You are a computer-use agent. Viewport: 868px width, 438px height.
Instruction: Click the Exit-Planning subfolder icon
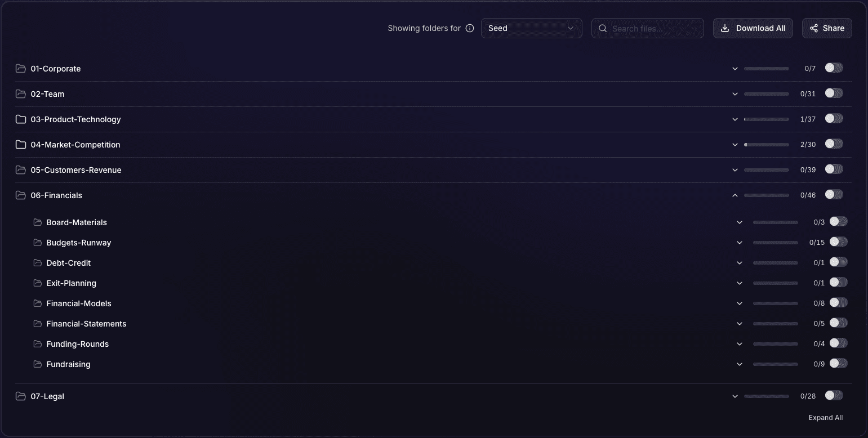tap(38, 283)
